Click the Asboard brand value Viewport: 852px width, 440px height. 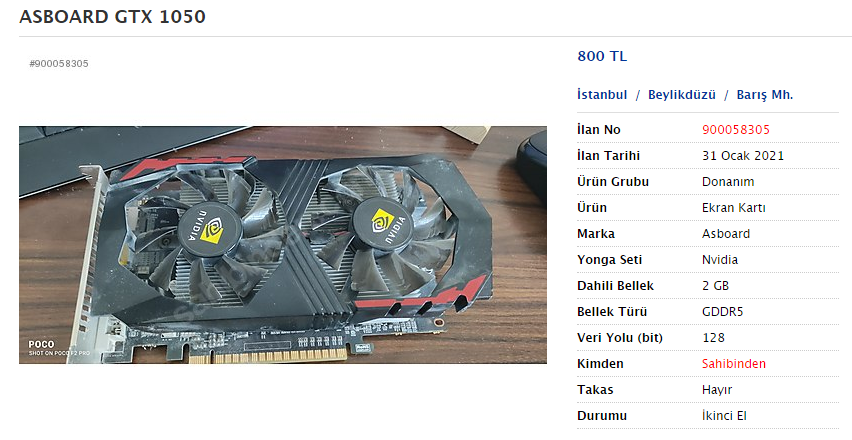pyautogui.click(x=726, y=234)
